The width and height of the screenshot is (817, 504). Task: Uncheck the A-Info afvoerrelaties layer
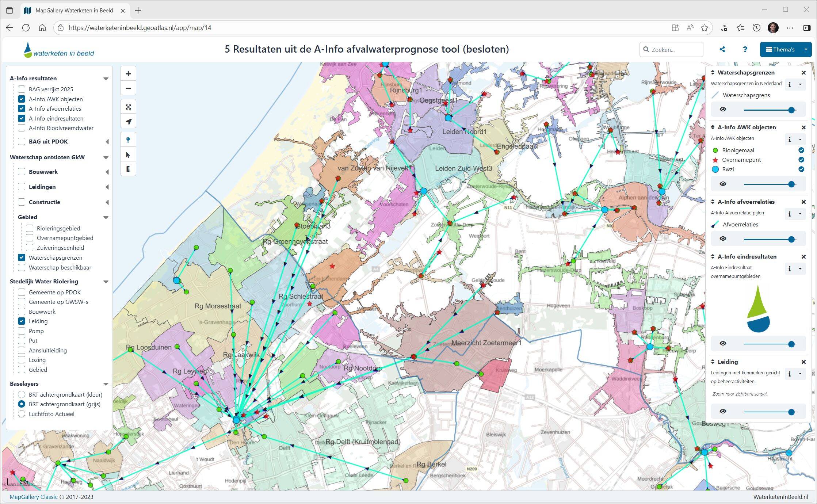(x=22, y=108)
